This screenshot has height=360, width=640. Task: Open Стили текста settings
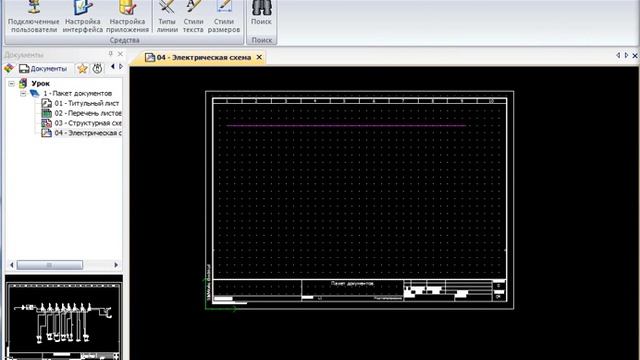pyautogui.click(x=193, y=17)
